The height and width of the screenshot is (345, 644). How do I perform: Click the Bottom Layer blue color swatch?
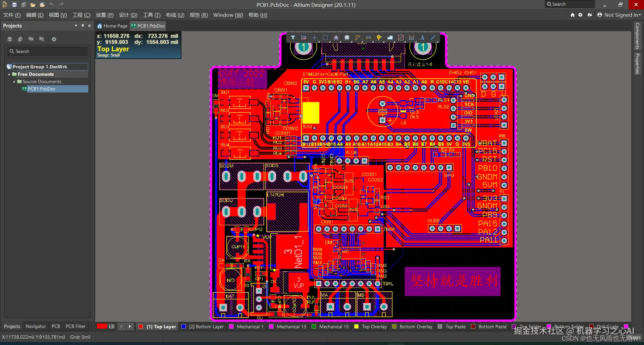(183, 327)
